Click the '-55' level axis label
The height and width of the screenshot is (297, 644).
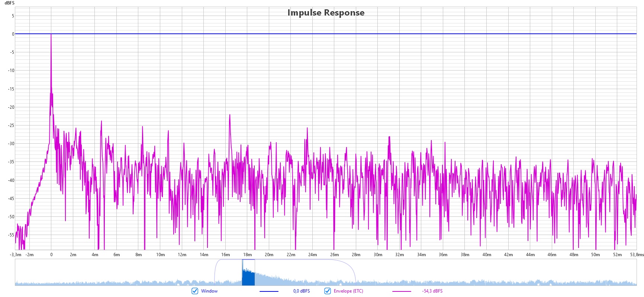click(x=11, y=235)
